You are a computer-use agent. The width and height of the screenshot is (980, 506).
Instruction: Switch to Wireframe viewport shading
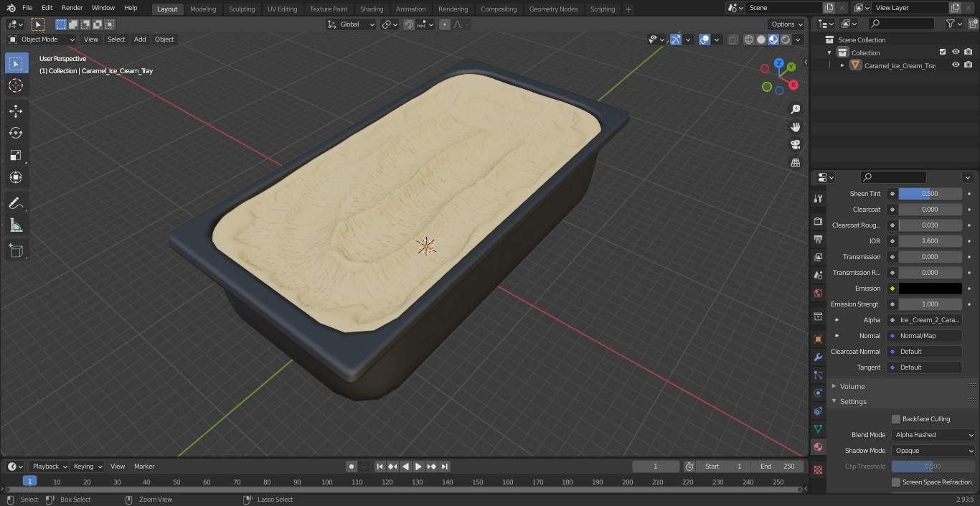point(749,39)
